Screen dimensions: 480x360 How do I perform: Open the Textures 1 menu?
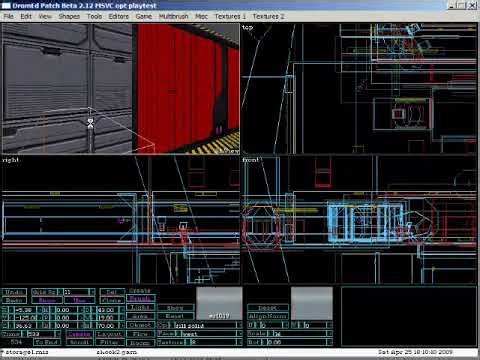230,16
